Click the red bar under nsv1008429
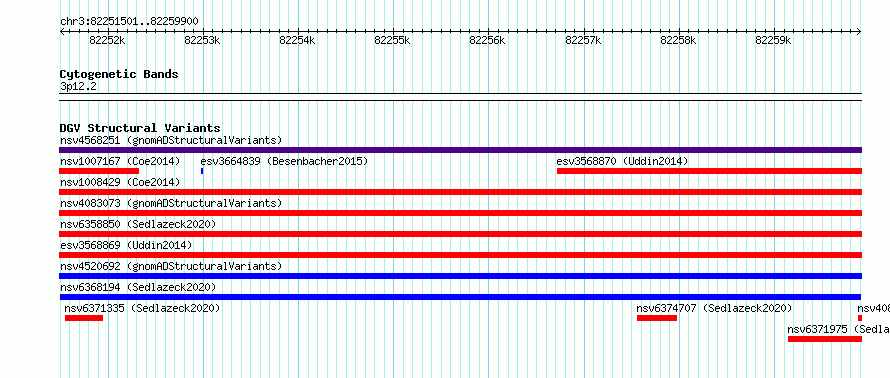890x378 pixels. click(460, 192)
